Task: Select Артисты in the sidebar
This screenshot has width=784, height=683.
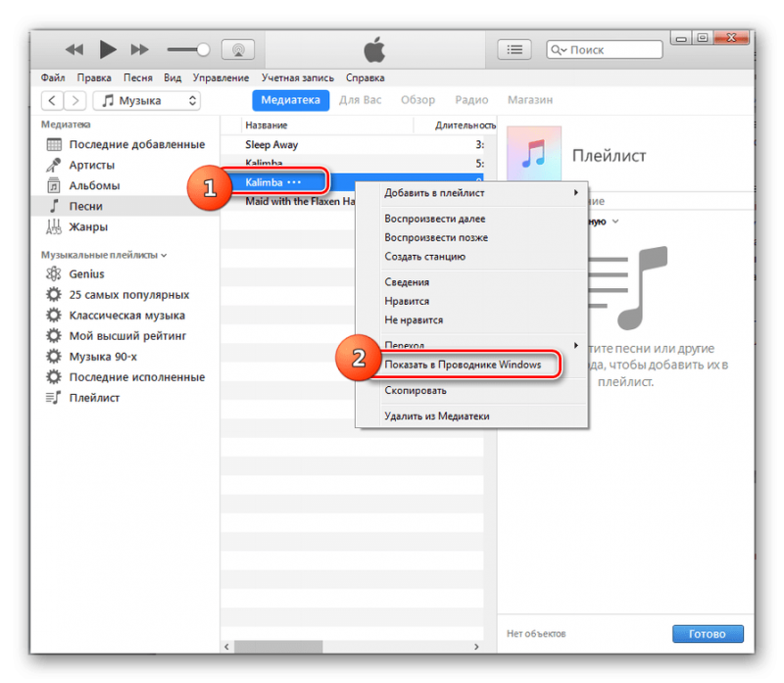Action: (91, 165)
